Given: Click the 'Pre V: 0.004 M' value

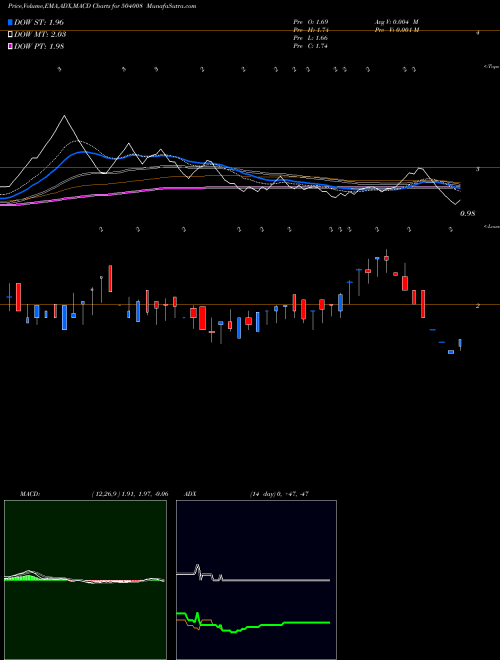Looking at the screenshot, I should coord(396,30).
